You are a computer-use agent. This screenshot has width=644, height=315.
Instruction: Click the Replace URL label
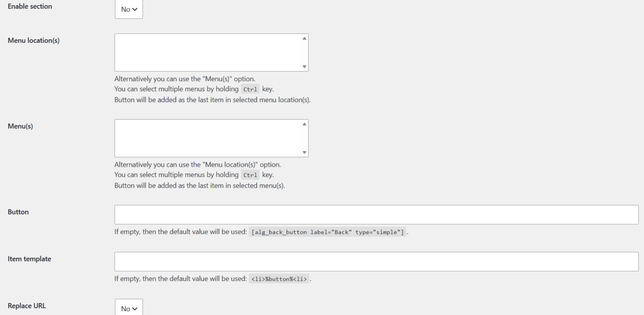pyautogui.click(x=27, y=306)
